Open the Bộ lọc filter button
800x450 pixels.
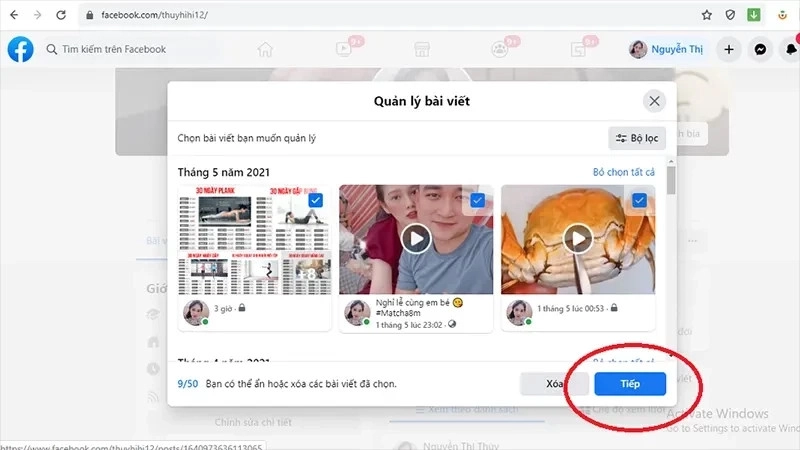pyautogui.click(x=637, y=138)
